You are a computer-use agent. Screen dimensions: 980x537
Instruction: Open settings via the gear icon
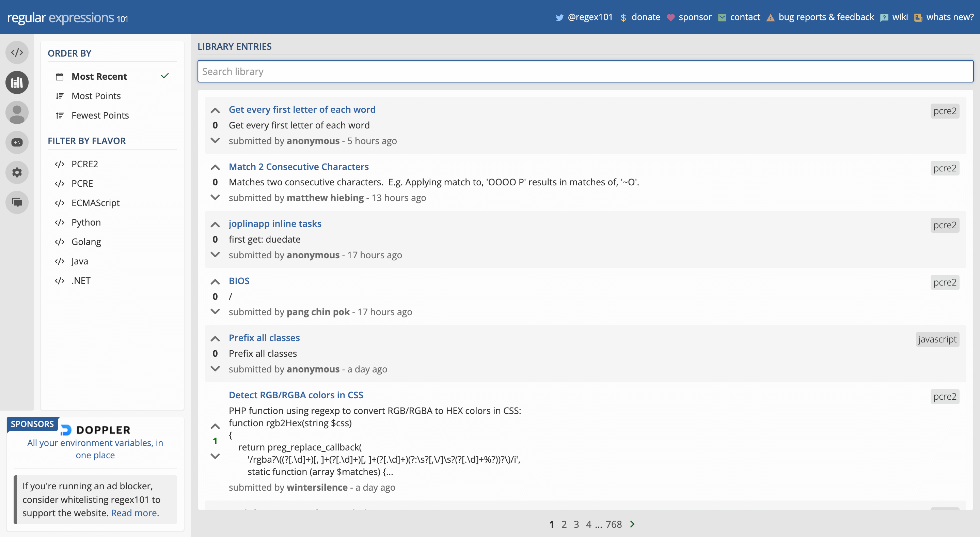click(x=17, y=172)
